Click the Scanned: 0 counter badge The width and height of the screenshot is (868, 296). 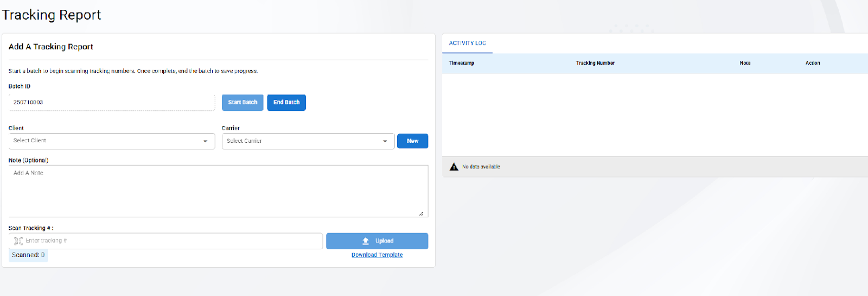point(28,255)
